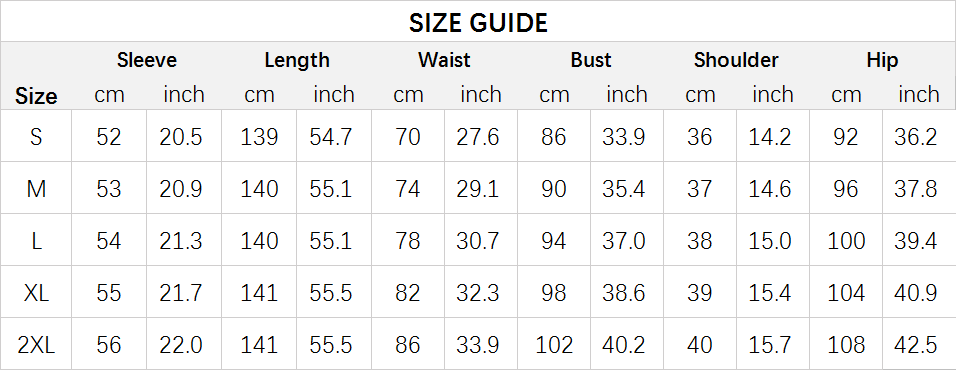Select the S size row label
The image size is (957, 371).
(x=36, y=136)
